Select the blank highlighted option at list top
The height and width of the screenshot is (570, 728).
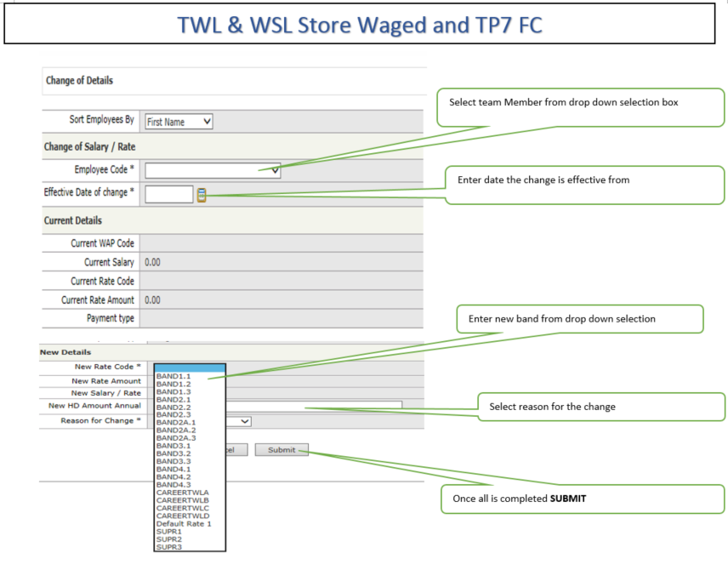point(190,368)
